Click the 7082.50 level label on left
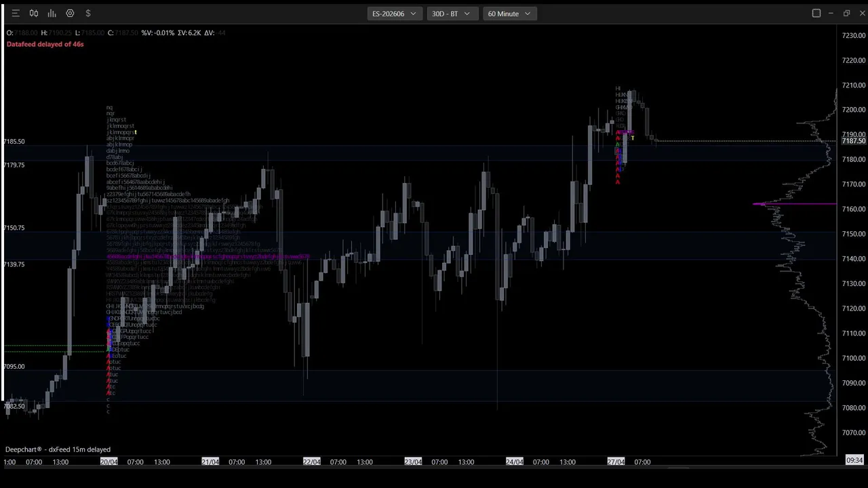The width and height of the screenshot is (868, 488). 14,407
